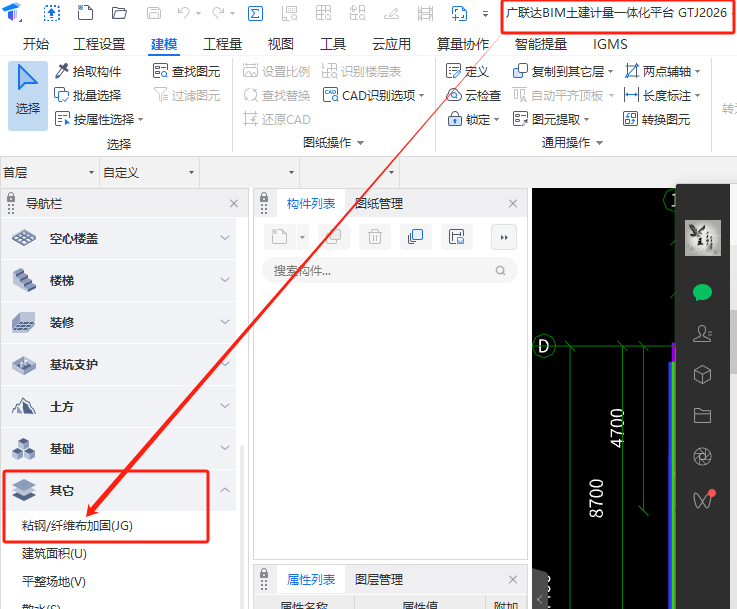Click contacts person icon in sidebar
737x609 pixels.
click(x=702, y=334)
